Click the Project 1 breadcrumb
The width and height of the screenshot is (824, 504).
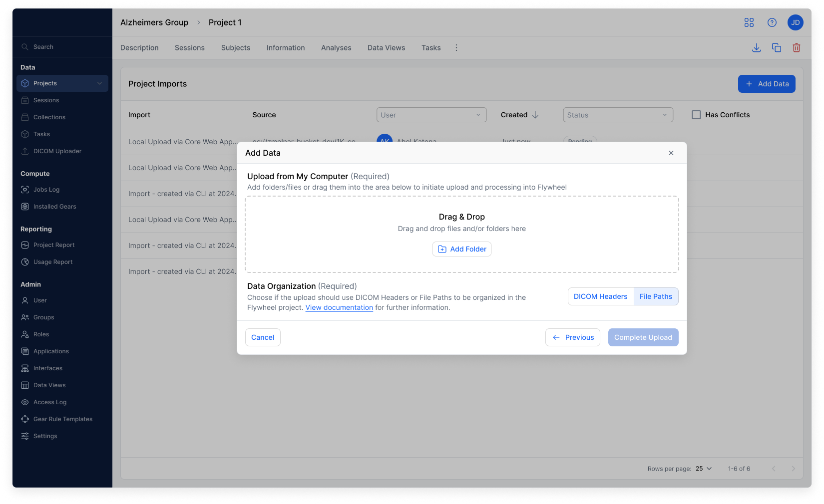tap(225, 22)
